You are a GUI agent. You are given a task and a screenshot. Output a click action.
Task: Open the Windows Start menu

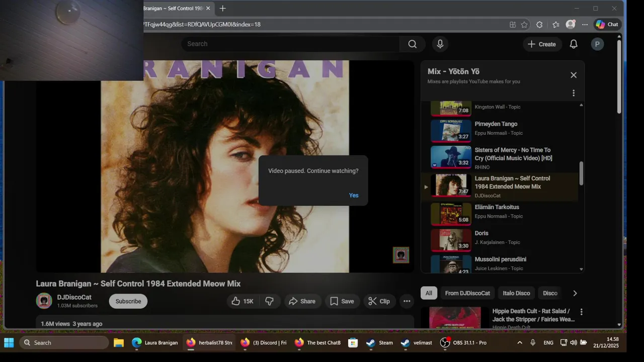click(9, 342)
